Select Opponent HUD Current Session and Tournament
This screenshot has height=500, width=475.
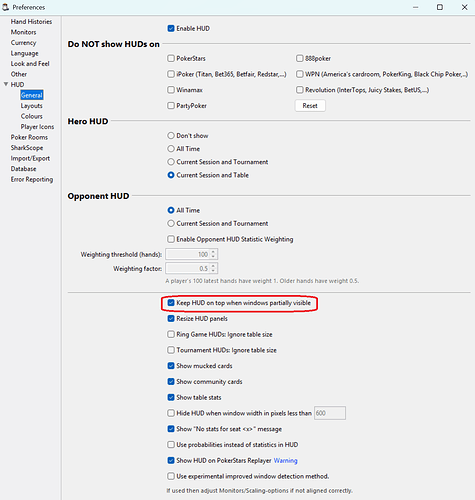(x=171, y=223)
